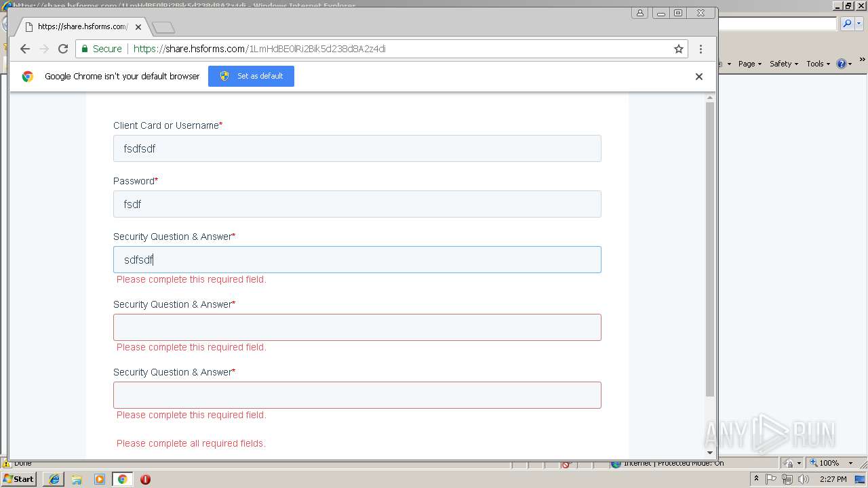Screen dimensions: 868x488
Task: Focus the first Security Question & Answer field
Action: coord(357,260)
